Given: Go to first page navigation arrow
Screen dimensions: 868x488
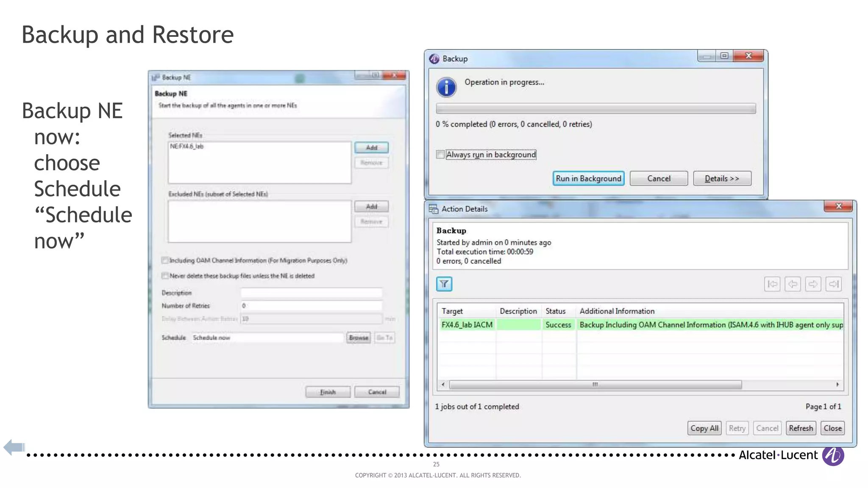Looking at the screenshot, I should [772, 284].
